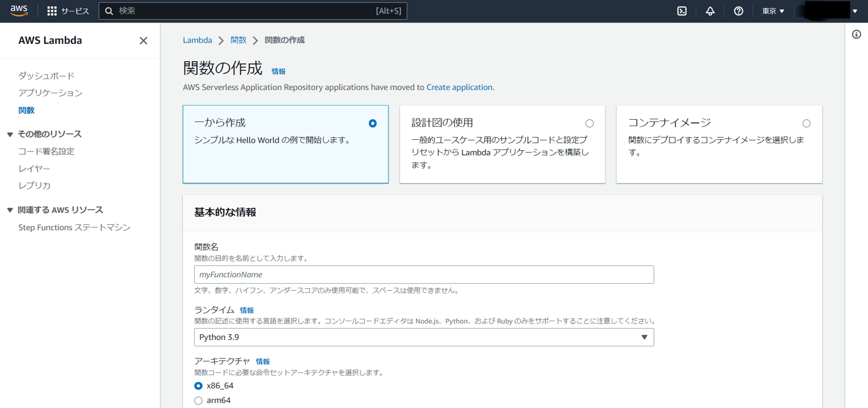Open the 東京 region selector dropdown
Screen dimensions: 868x408
[x=773, y=11]
